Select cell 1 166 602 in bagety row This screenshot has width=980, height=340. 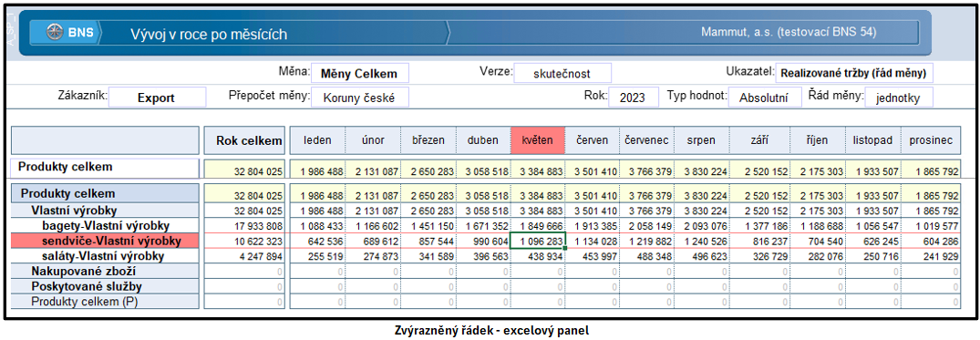[373, 225]
